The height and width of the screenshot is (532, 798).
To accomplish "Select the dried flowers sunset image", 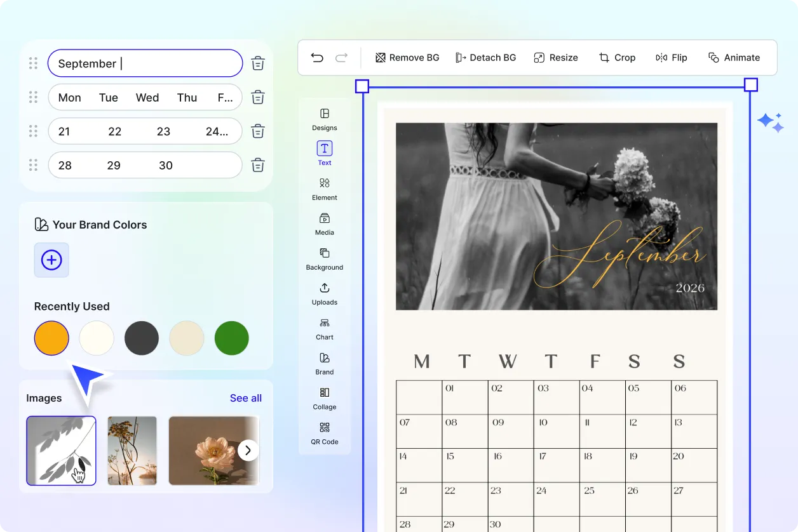I will tap(132, 451).
